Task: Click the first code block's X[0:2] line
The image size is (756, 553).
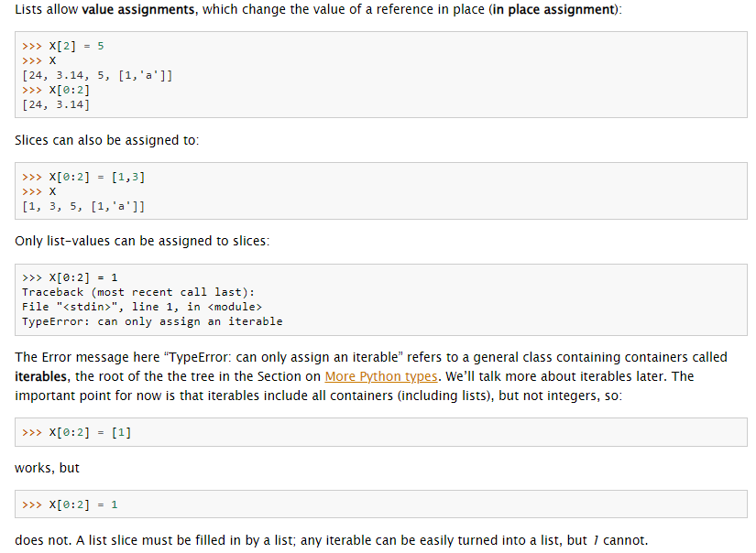Action: point(56,90)
